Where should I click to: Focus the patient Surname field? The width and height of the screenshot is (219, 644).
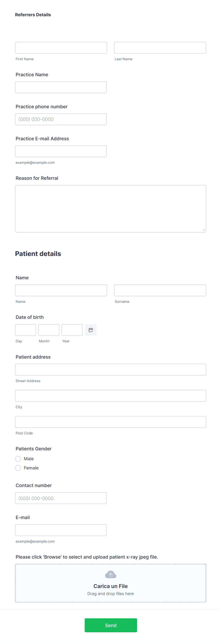(160, 290)
